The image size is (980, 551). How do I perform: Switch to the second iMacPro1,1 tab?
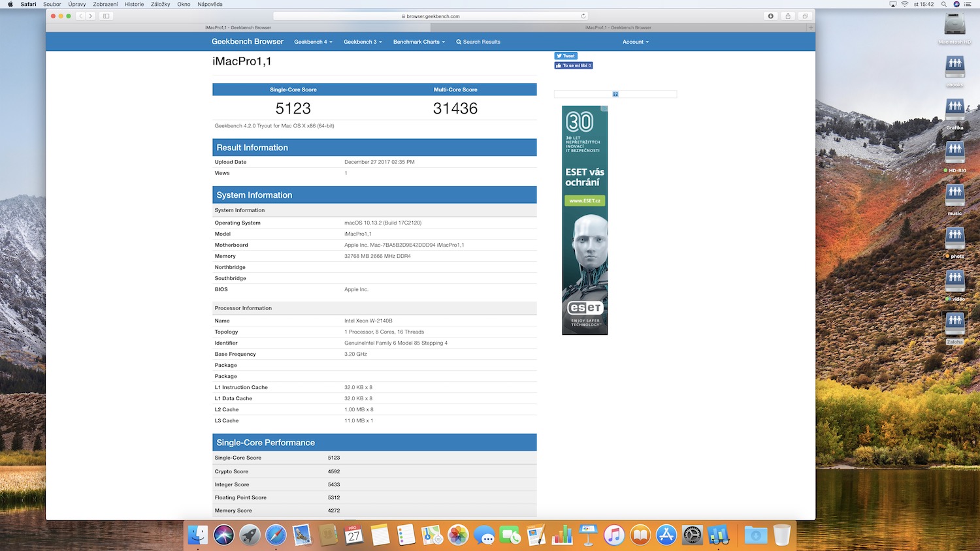pyautogui.click(x=619, y=27)
